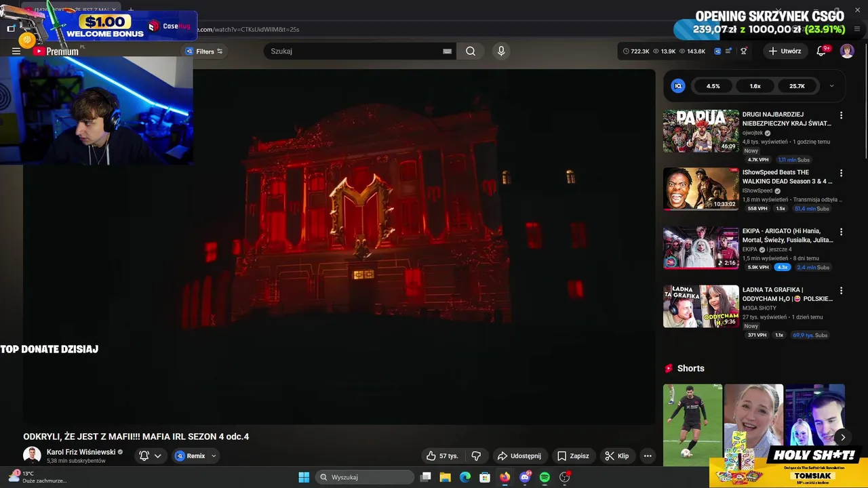Click Udostępnij share button
Screen dimensions: 868x488
click(x=519, y=455)
